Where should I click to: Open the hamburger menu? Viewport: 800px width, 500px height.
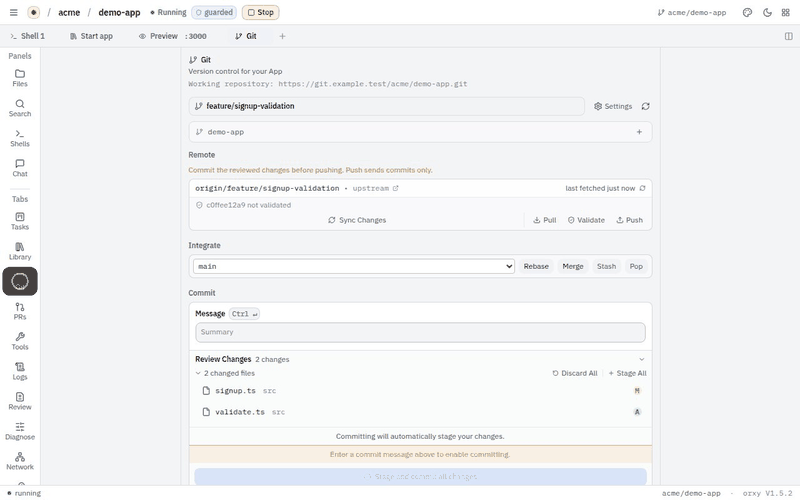click(x=14, y=12)
